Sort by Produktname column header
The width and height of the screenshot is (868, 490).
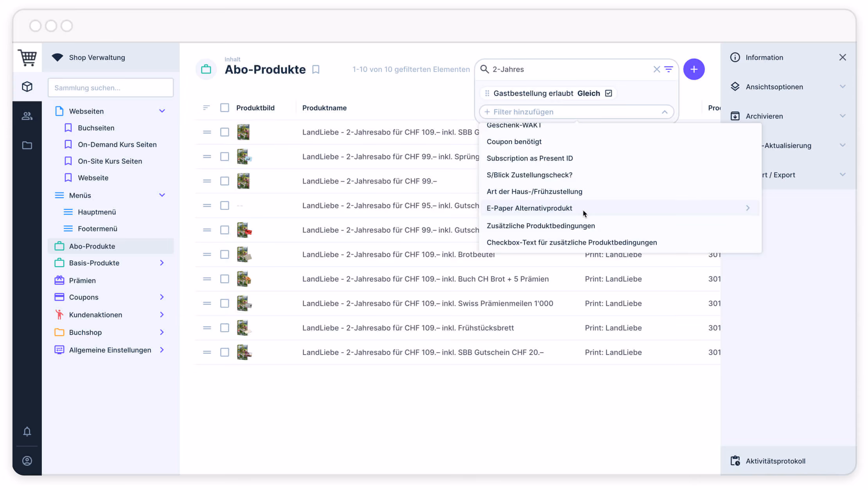(x=324, y=108)
